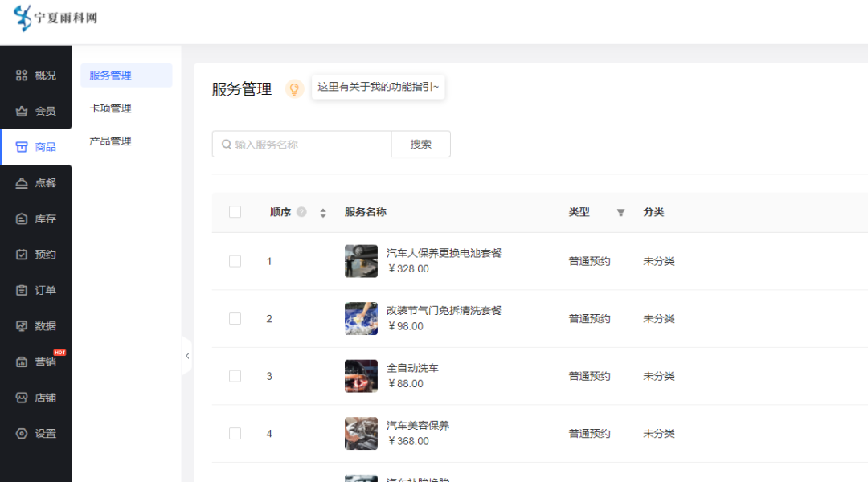Click the price ¥328.00

(408, 269)
